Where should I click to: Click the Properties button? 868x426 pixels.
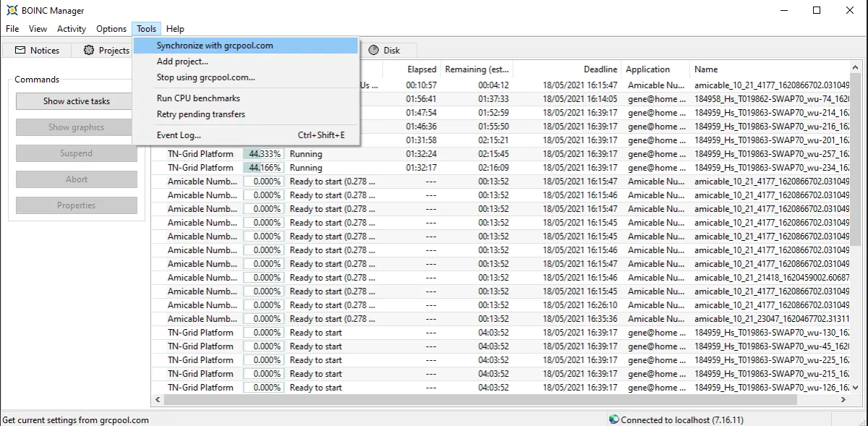(x=77, y=205)
